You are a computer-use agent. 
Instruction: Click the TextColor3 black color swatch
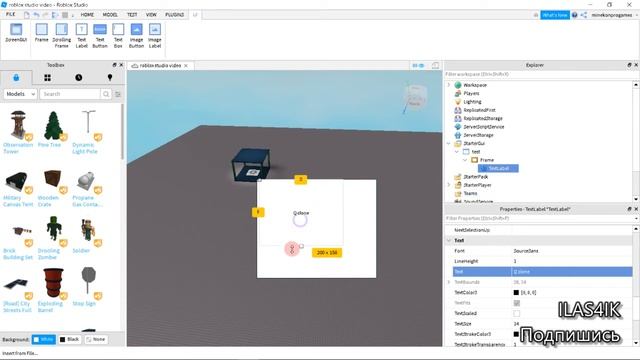516,292
